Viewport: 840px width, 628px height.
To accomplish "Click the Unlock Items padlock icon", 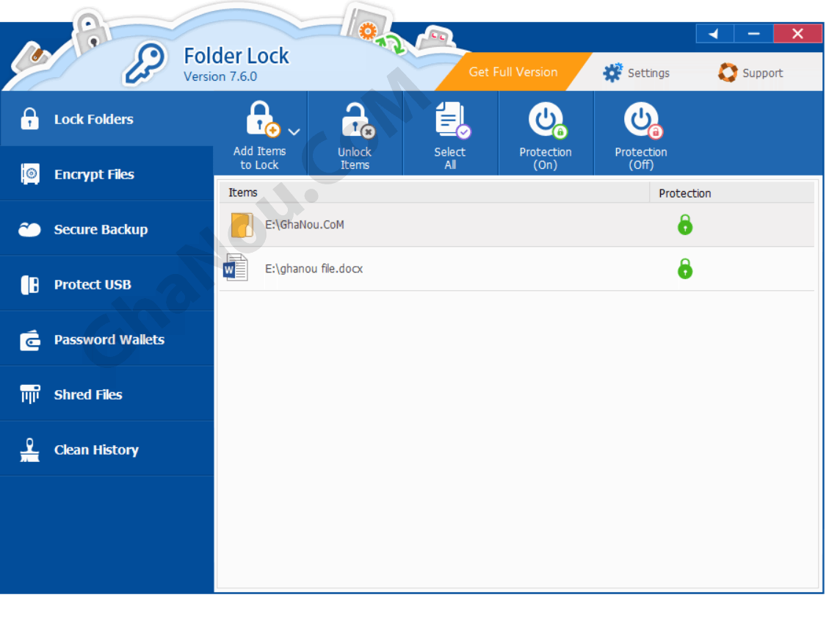I will pyautogui.click(x=358, y=120).
